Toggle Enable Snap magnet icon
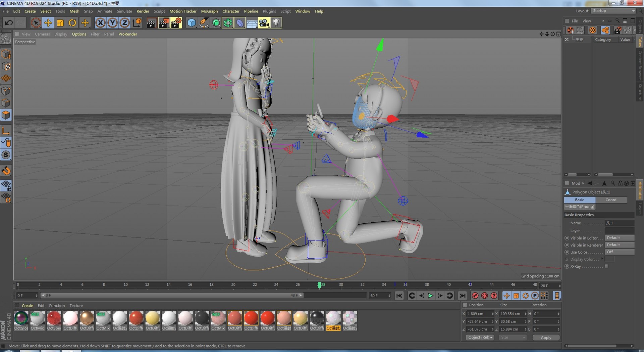 click(x=6, y=170)
